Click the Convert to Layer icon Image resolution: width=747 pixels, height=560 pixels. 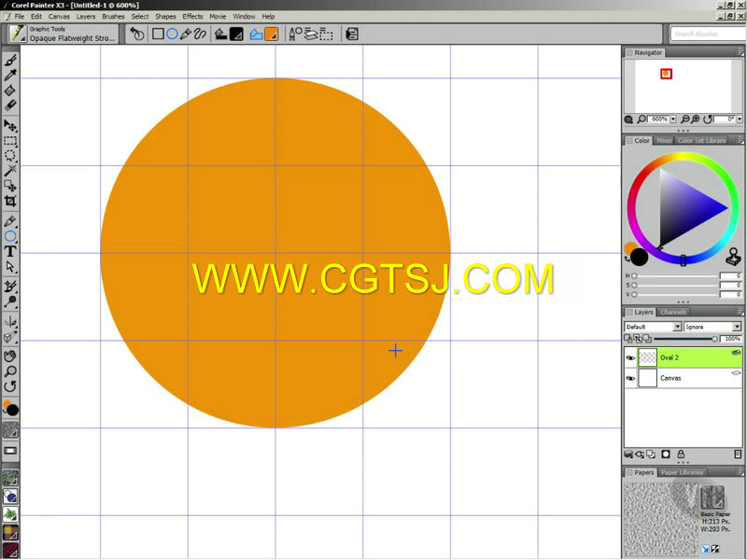(x=311, y=35)
